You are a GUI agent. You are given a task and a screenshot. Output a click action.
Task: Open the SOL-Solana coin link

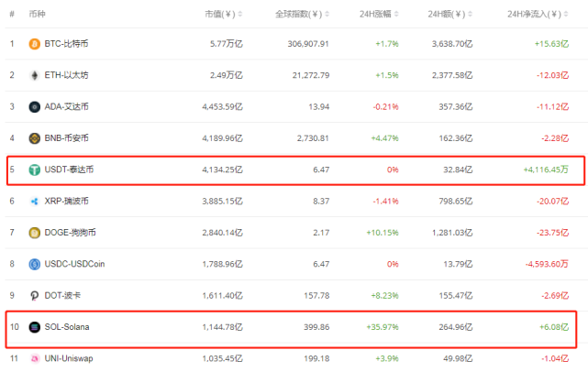point(67,327)
